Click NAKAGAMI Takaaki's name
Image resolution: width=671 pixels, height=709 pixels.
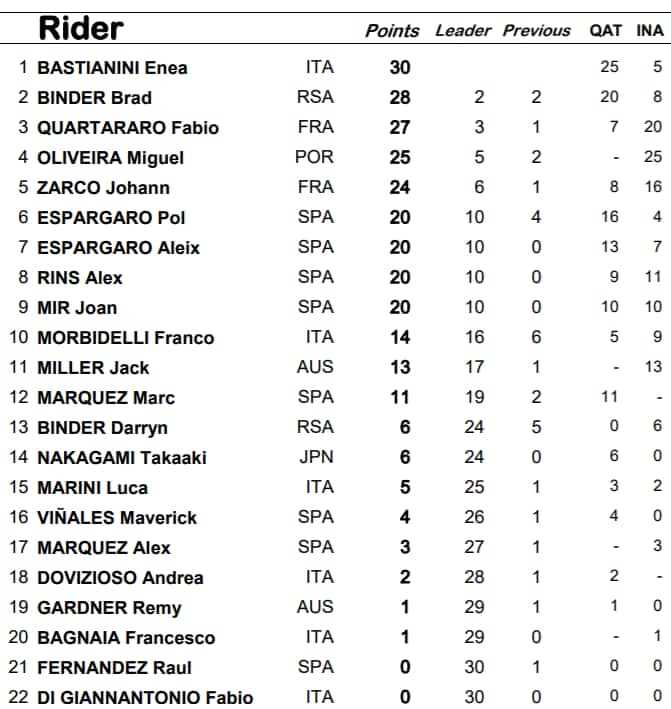tap(121, 458)
